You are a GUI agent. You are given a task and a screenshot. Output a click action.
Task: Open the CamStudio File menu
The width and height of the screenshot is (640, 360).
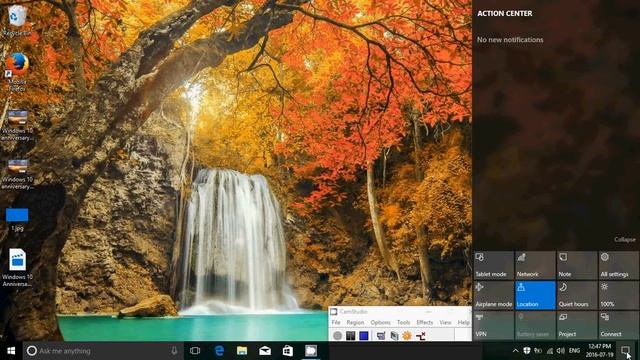pyautogui.click(x=336, y=322)
